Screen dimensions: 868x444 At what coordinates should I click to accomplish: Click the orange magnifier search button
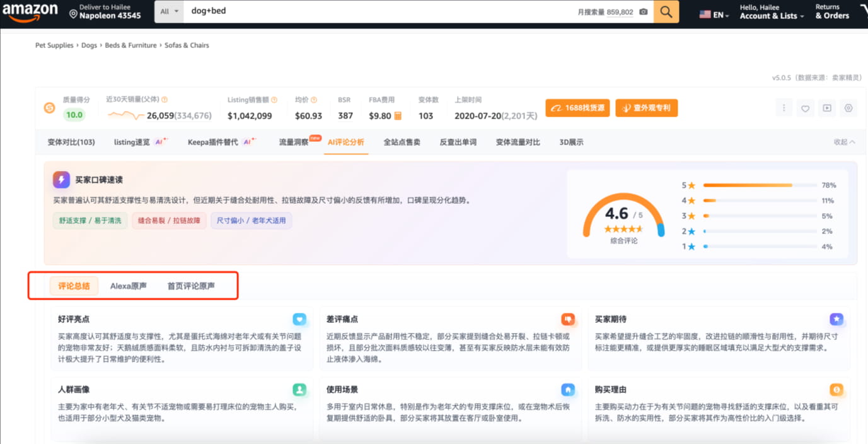click(666, 11)
